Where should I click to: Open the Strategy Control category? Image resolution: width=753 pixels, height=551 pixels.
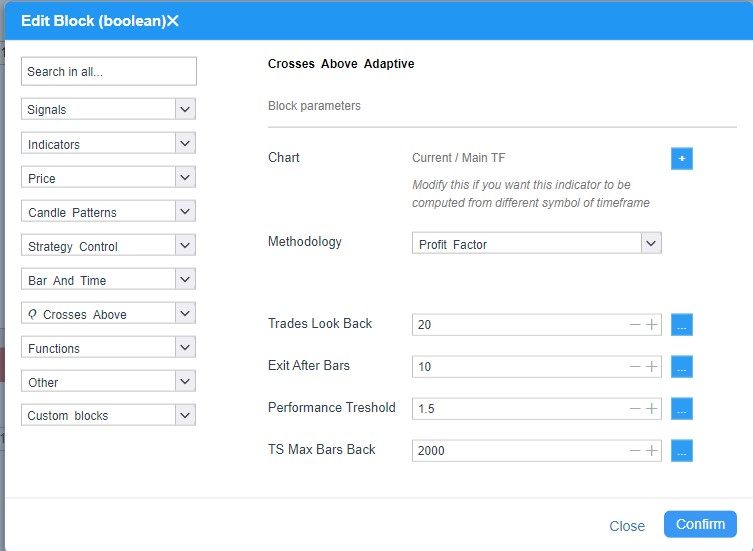(109, 245)
